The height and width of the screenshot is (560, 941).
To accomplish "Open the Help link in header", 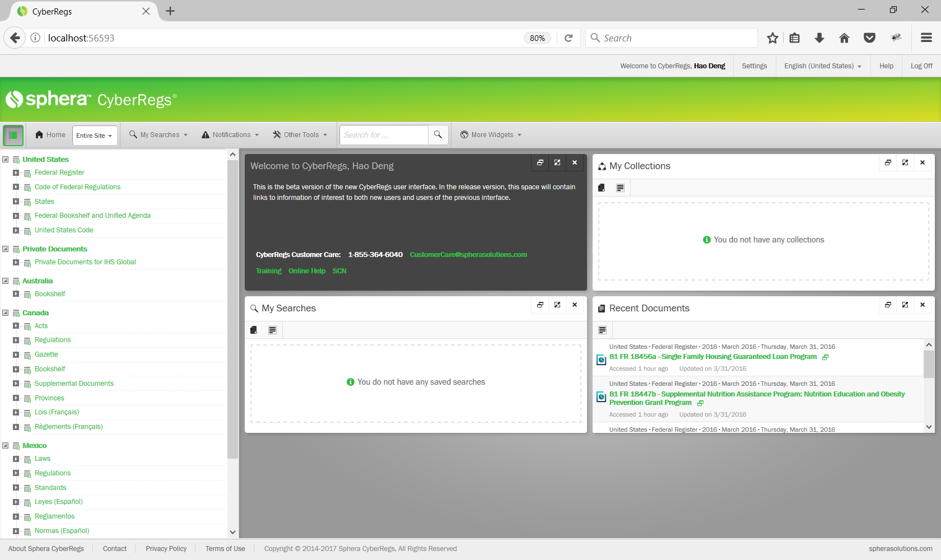I will 886,66.
